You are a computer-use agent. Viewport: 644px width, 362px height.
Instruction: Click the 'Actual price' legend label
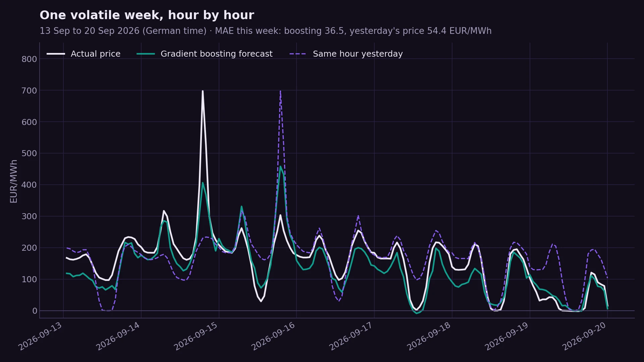(96, 54)
